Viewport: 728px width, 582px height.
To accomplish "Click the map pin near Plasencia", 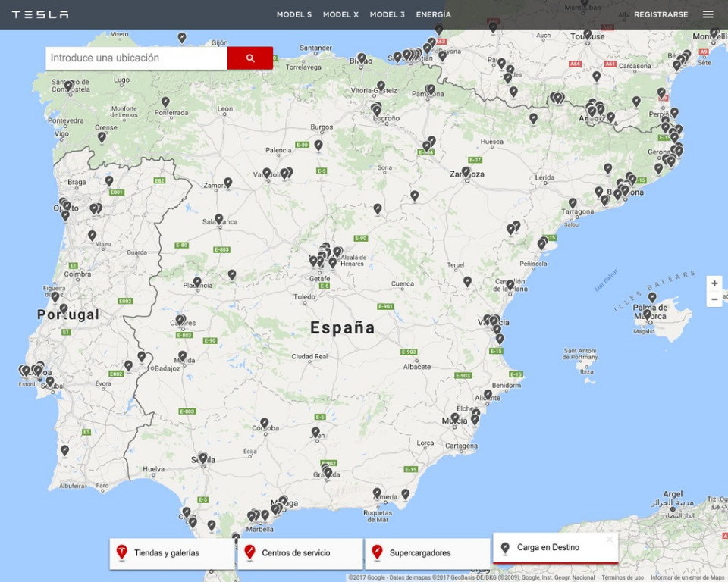I will click(x=197, y=282).
